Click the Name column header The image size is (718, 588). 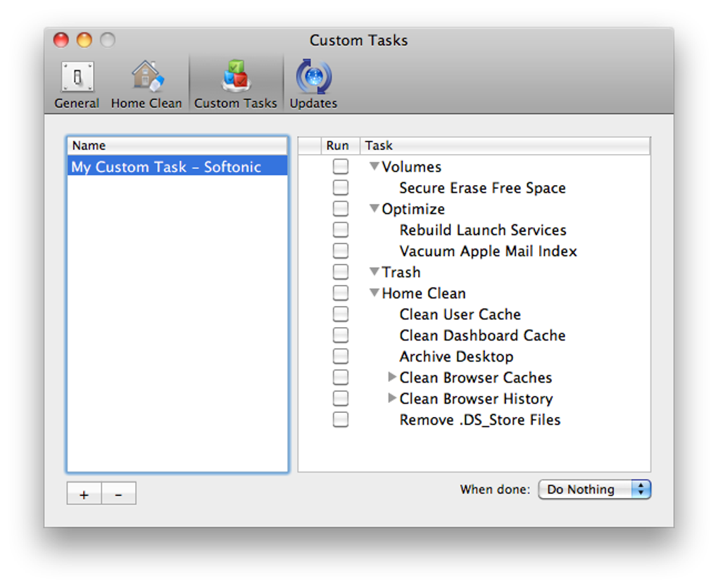tap(177, 146)
